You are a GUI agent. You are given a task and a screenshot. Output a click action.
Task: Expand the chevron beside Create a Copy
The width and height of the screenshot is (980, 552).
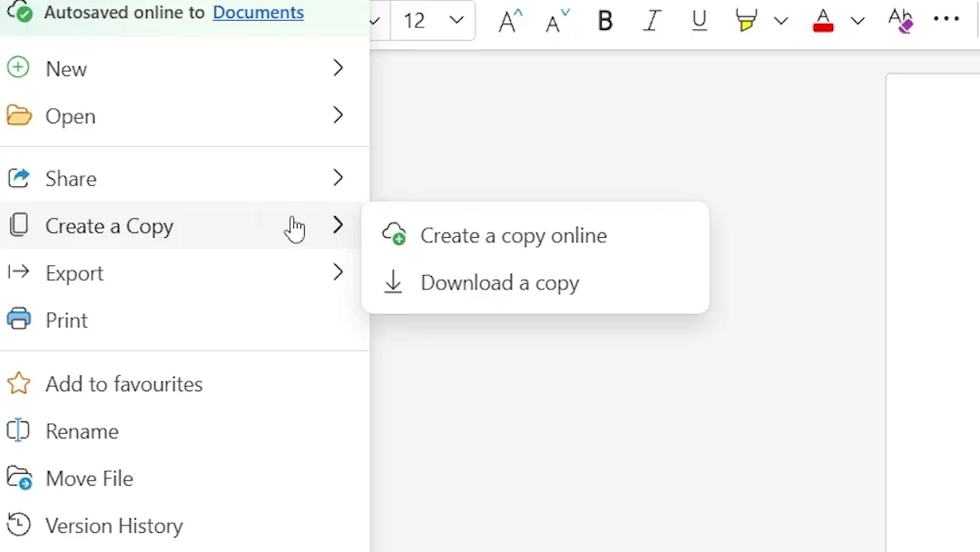(x=338, y=224)
